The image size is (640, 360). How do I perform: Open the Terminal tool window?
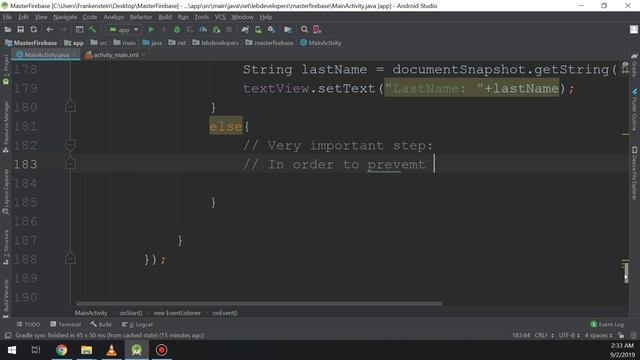pyautogui.click(x=65, y=324)
